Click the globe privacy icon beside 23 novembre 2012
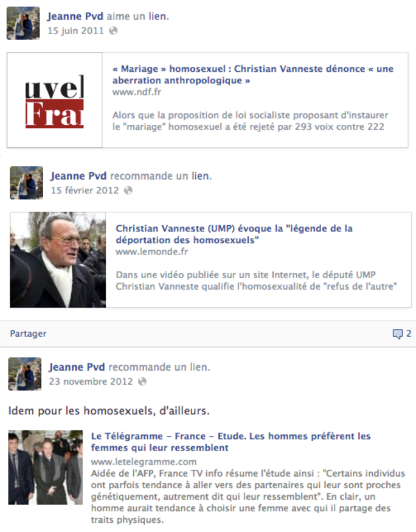 coord(142,382)
